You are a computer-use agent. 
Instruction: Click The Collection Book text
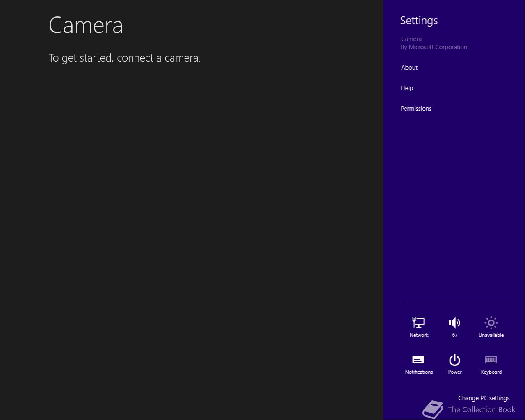tap(482, 410)
